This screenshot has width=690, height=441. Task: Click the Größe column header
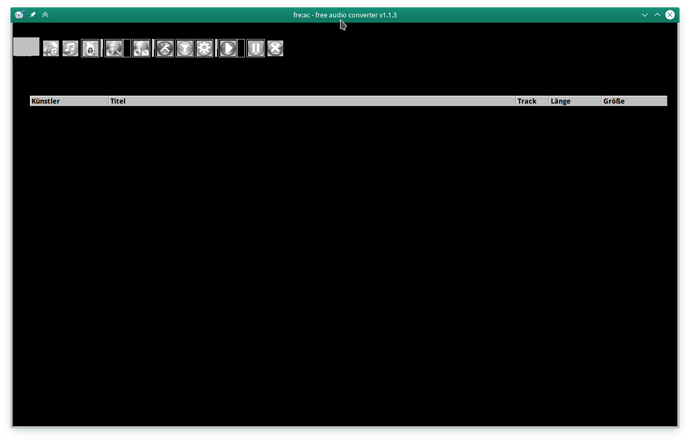[634, 101]
